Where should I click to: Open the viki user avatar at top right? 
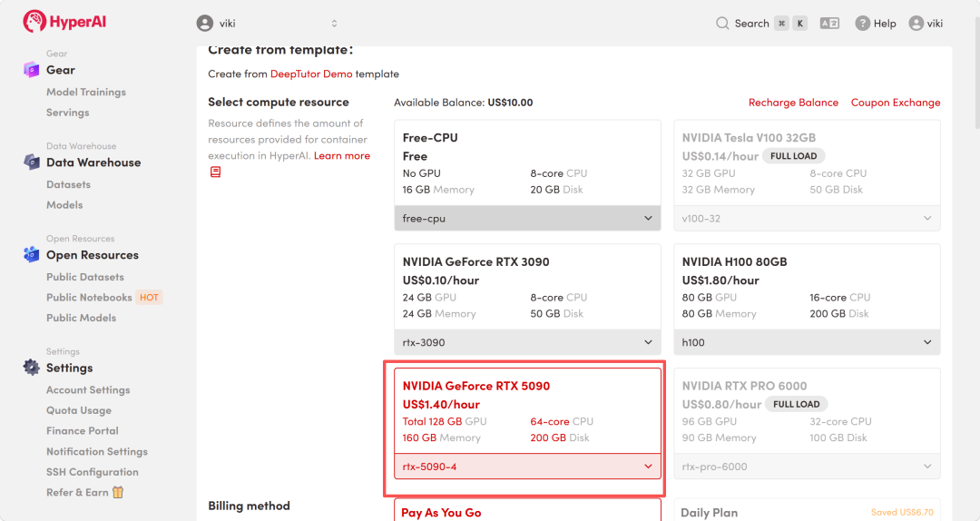point(916,23)
